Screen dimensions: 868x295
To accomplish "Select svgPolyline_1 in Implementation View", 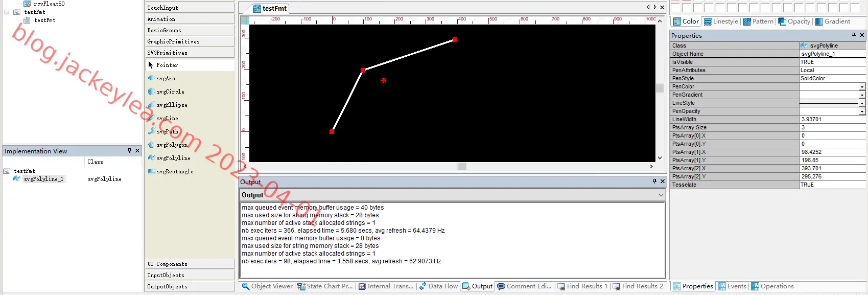I will [x=43, y=179].
